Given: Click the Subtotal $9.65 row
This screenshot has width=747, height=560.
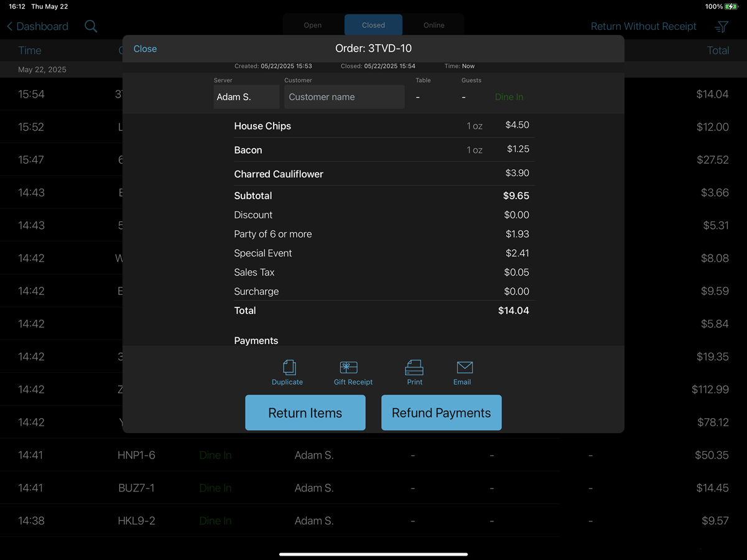Looking at the screenshot, I should (x=382, y=195).
